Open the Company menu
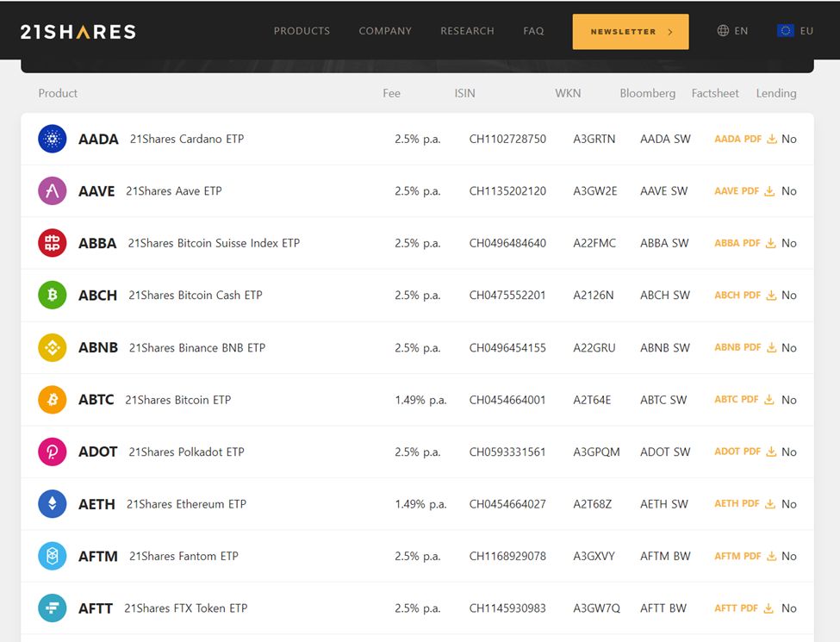Viewport: 840px width, 642px height. (385, 31)
